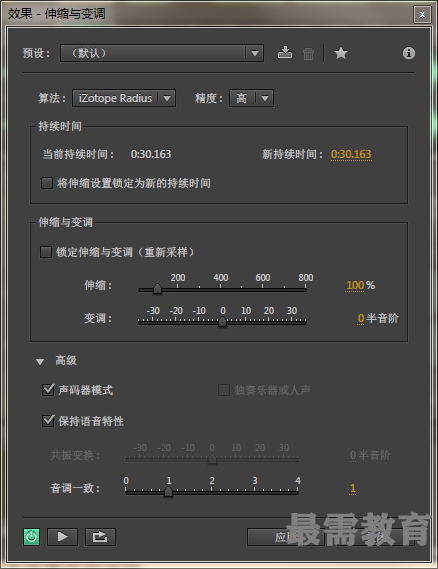The height and width of the screenshot is (569, 438).
Task: Close the 效果 - 伸缩与变调 dialog
Action: [x=422, y=15]
